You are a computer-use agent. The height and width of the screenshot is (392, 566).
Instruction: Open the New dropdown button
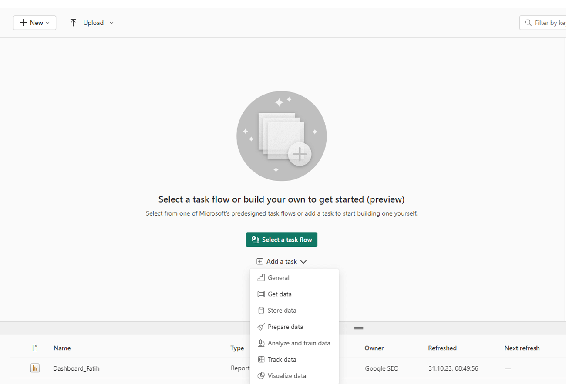[x=35, y=23]
